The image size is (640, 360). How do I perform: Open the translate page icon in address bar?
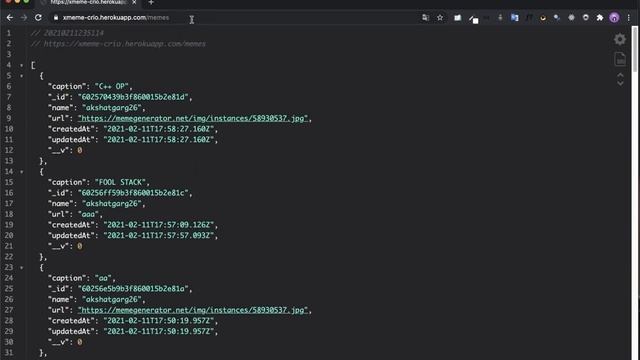425,18
